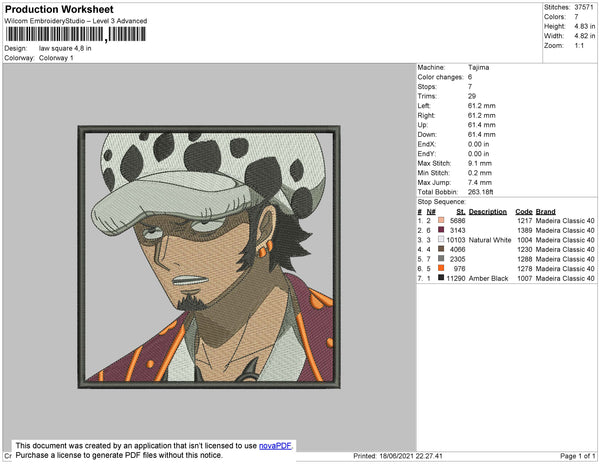Click stitch count 2305 in row 5
The height and width of the screenshot is (464, 600).
pyautogui.click(x=458, y=259)
